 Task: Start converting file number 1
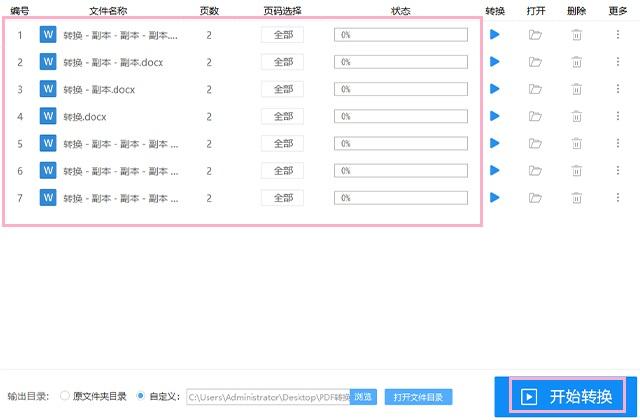494,35
